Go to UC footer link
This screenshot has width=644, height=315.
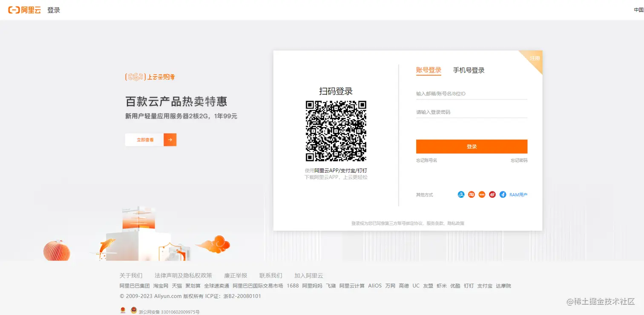coord(416,286)
